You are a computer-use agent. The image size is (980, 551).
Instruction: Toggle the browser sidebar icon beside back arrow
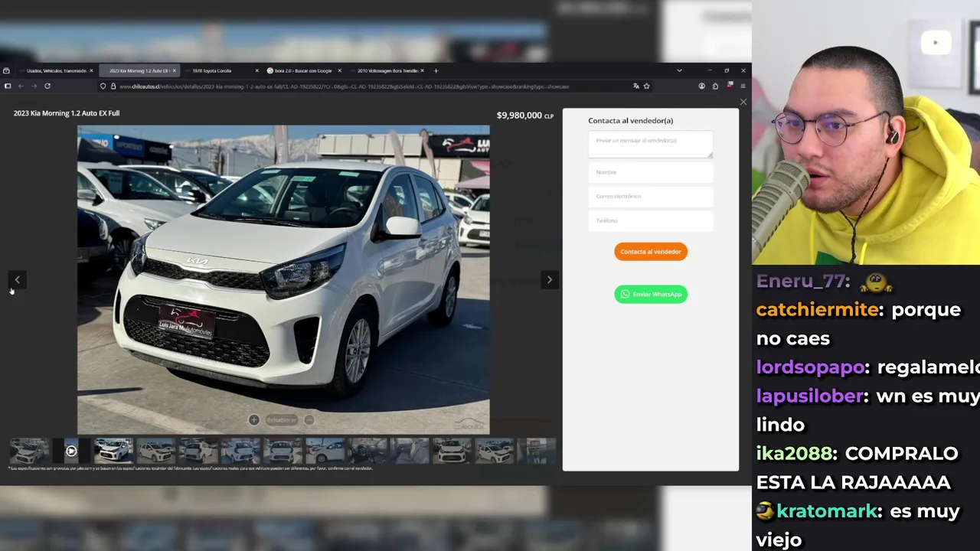[x=8, y=86]
